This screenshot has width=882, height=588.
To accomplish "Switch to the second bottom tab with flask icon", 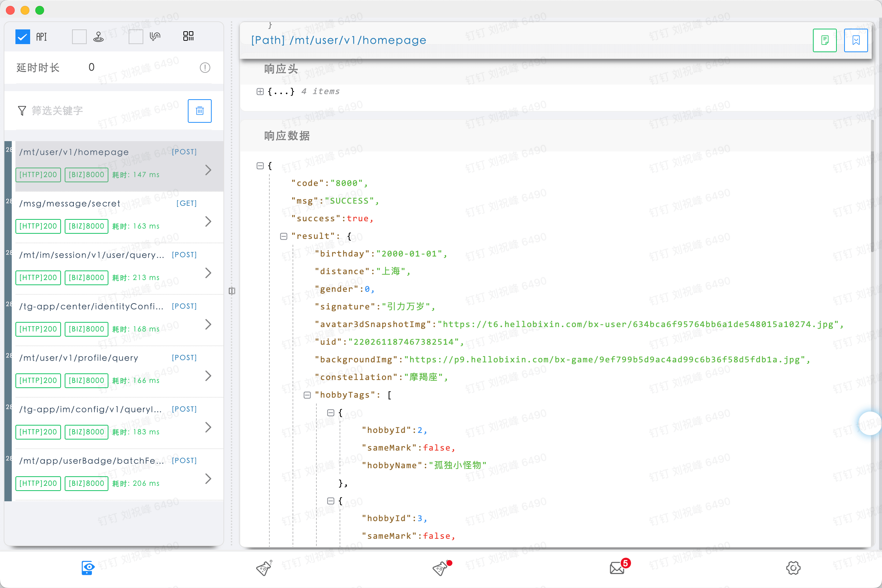I will pos(264,568).
